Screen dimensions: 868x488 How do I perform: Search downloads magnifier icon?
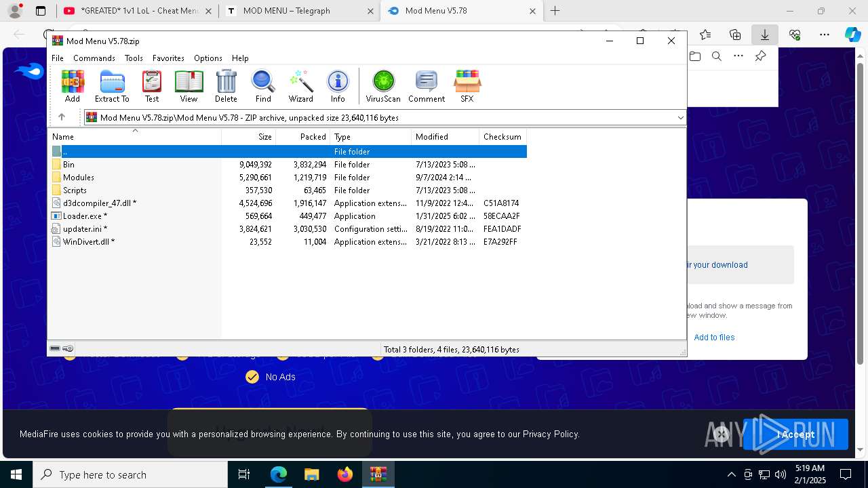point(717,56)
